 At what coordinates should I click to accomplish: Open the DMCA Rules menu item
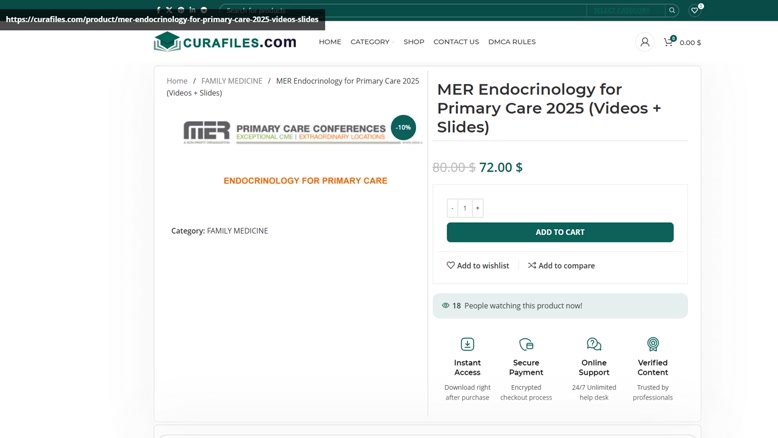(512, 42)
